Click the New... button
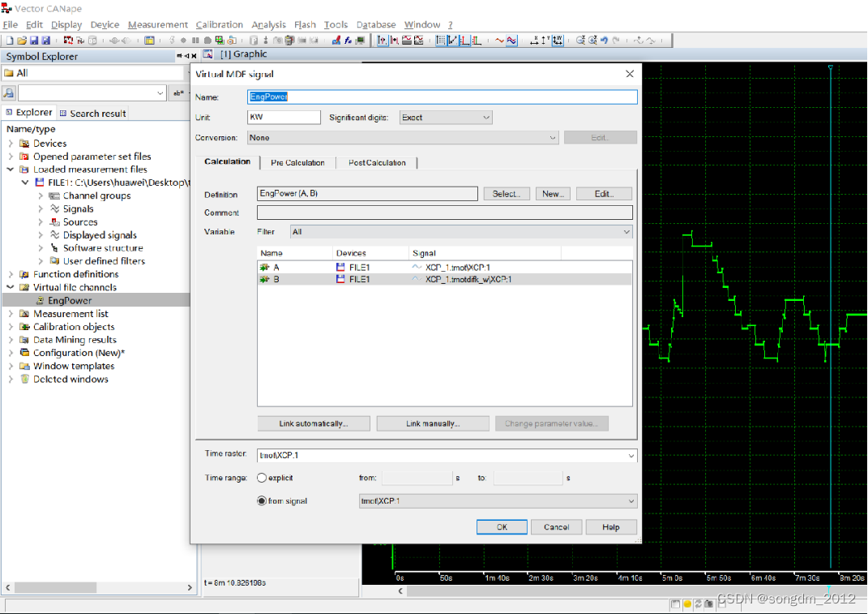 point(553,193)
